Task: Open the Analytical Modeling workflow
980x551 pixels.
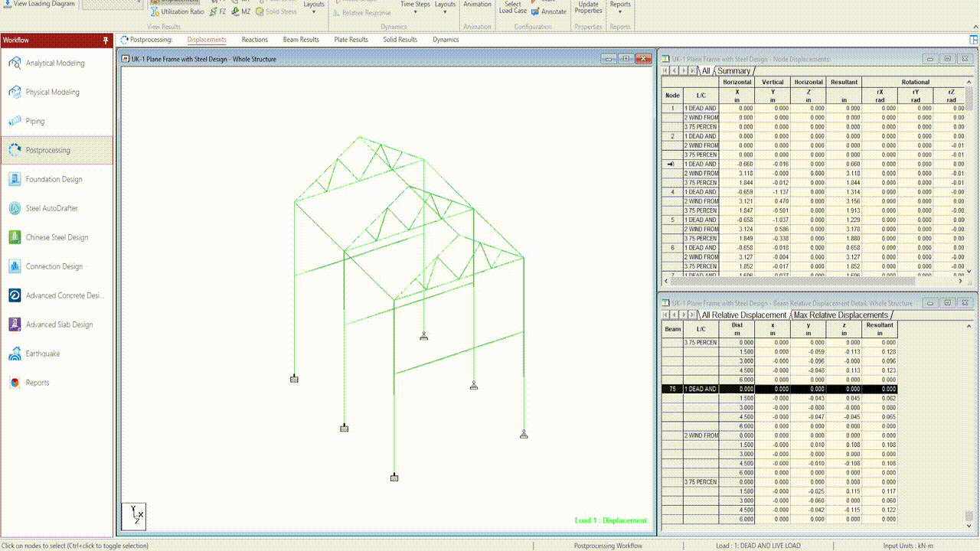Action: pyautogui.click(x=55, y=63)
